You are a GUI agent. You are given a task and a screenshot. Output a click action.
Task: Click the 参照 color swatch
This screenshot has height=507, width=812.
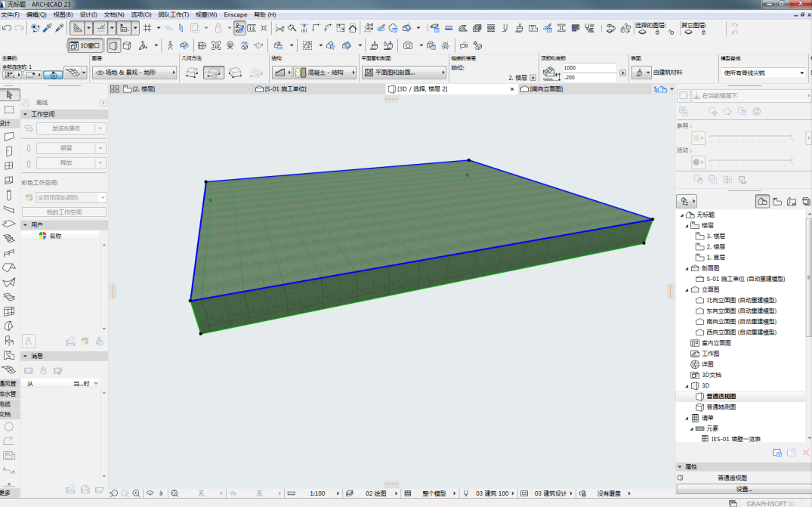[698, 138]
